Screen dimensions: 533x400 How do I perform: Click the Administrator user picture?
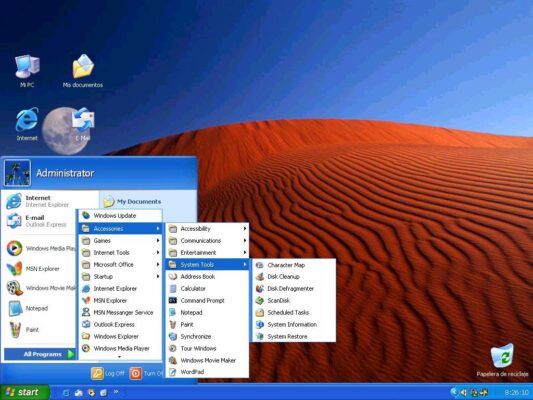(x=17, y=173)
